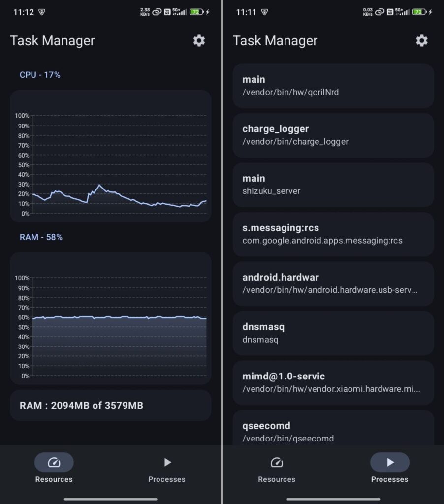Tap clock 11:12 in left status bar
Screen dimensions: 444x504
pos(24,12)
